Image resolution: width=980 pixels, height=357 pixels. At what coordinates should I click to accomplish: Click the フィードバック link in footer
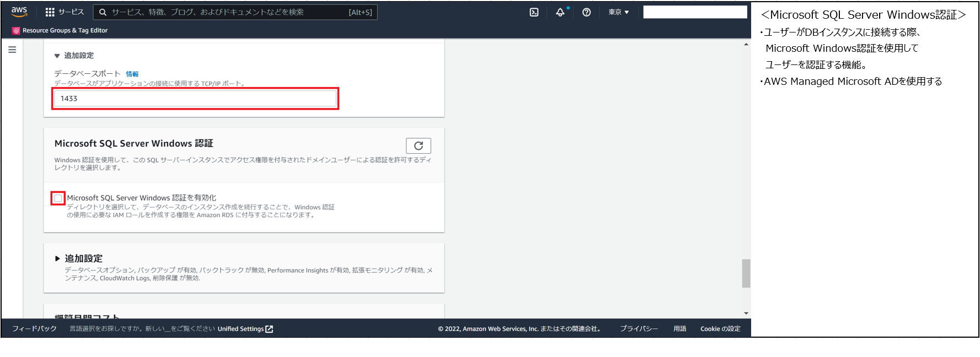coord(34,329)
